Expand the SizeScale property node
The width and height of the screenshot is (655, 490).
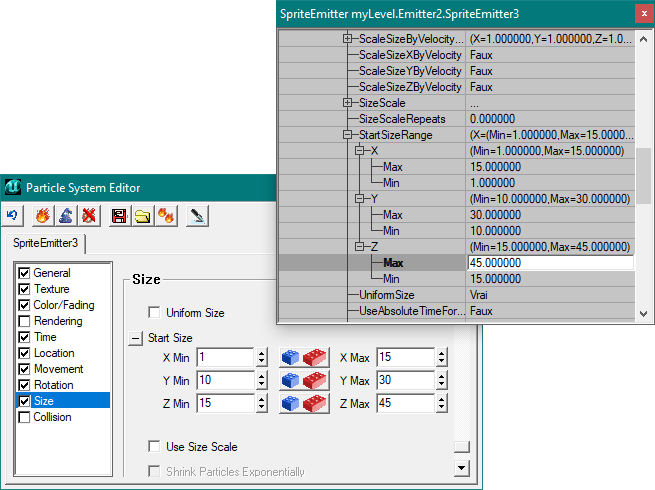tap(348, 103)
